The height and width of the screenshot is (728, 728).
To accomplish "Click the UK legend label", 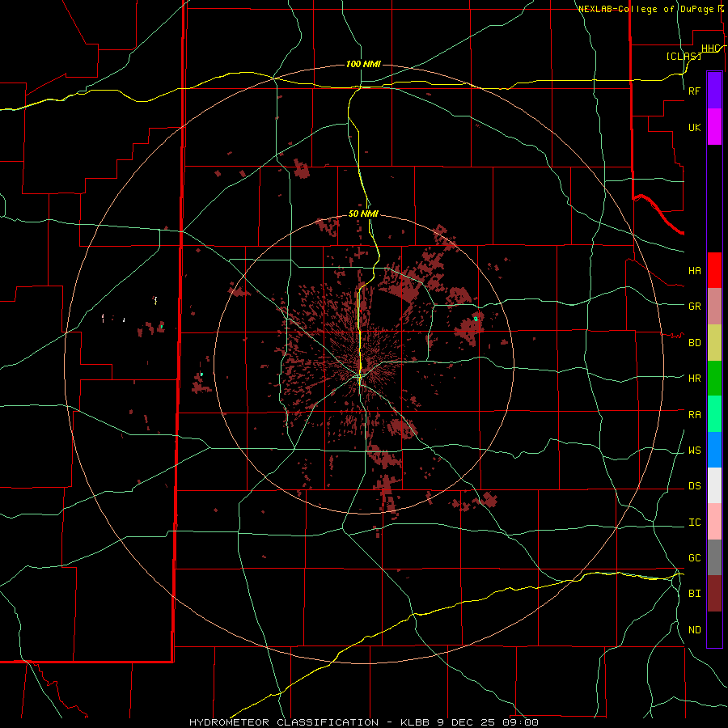I will point(695,127).
